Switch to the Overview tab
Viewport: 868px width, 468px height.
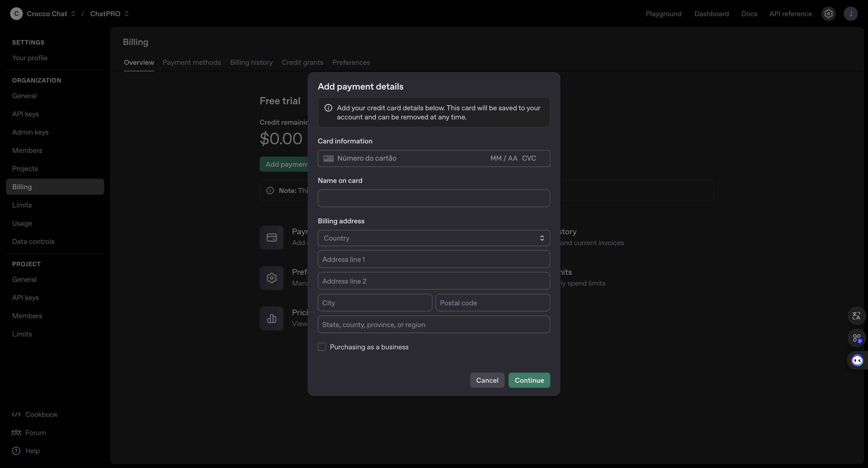point(139,62)
